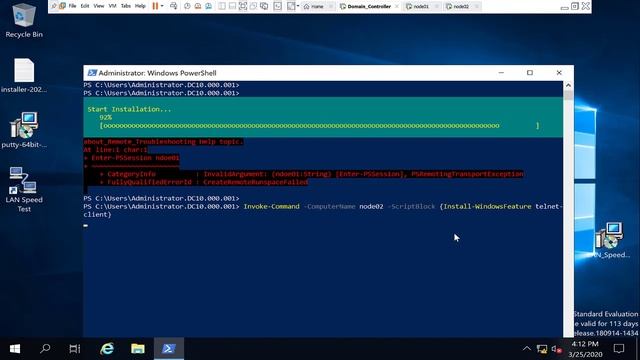The width and height of the screenshot is (640, 360).
Task: Close the Domain_Controller tab
Action: click(x=397, y=7)
